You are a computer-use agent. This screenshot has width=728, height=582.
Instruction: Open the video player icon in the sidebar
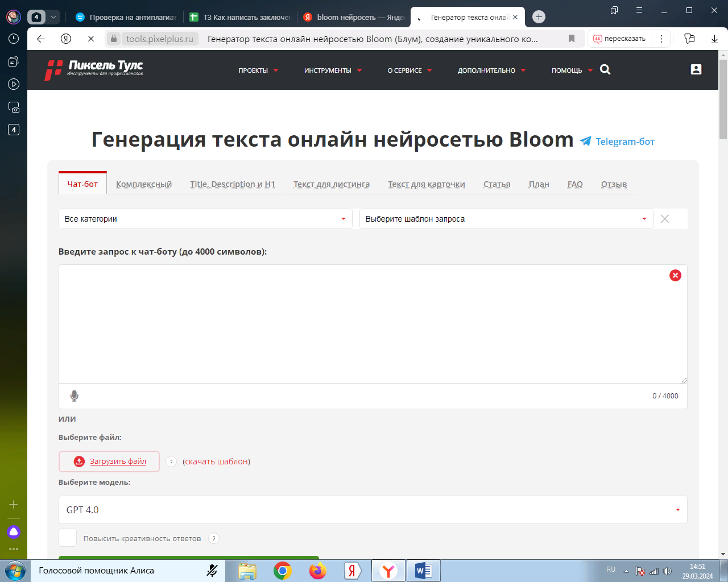[x=14, y=84]
